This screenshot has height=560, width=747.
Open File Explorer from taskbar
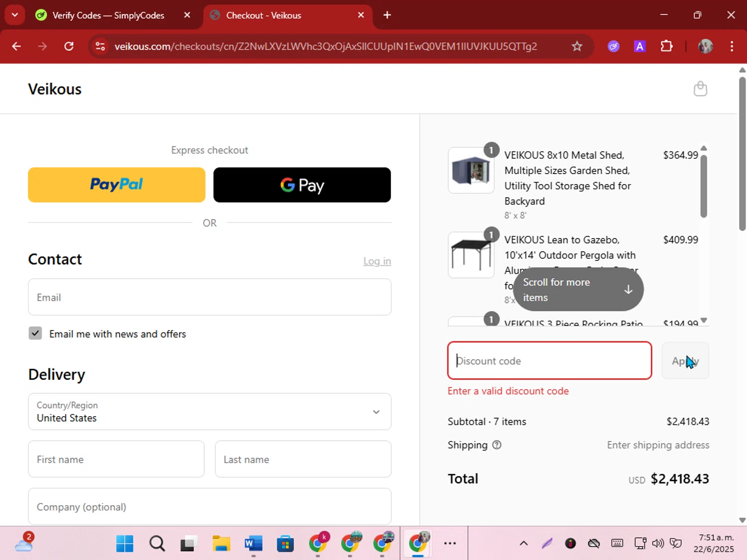click(x=221, y=544)
